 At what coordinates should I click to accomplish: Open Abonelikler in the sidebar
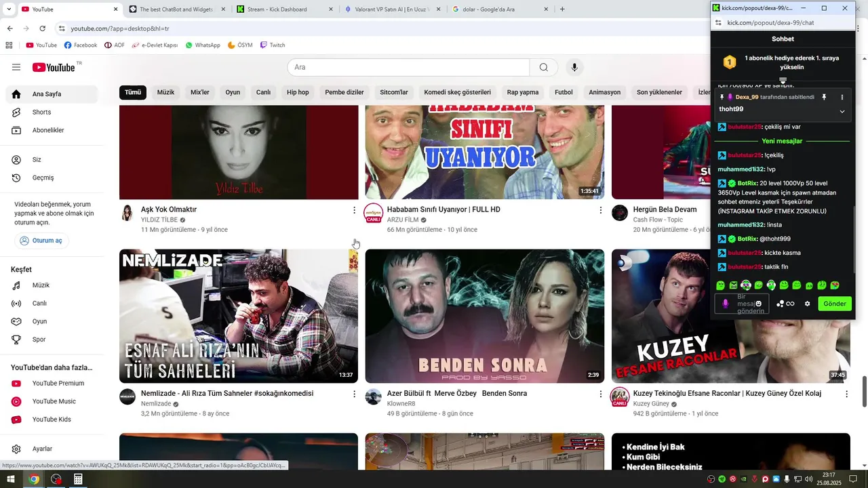click(52, 130)
